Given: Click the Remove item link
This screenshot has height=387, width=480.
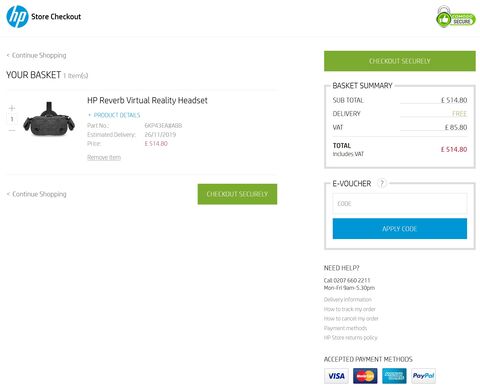Looking at the screenshot, I should pyautogui.click(x=104, y=157).
